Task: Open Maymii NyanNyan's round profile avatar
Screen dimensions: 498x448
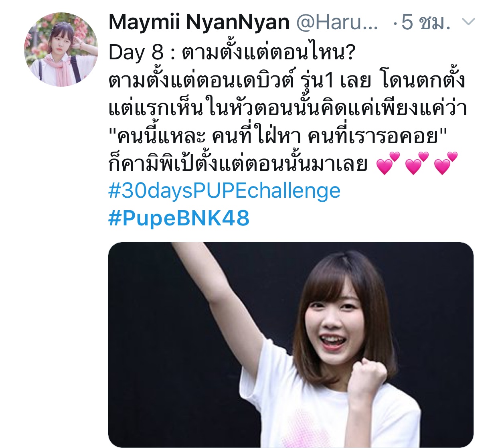Action: [x=61, y=49]
